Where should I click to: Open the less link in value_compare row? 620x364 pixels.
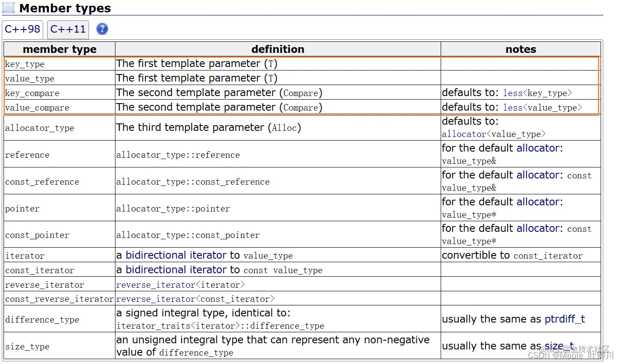click(x=512, y=108)
